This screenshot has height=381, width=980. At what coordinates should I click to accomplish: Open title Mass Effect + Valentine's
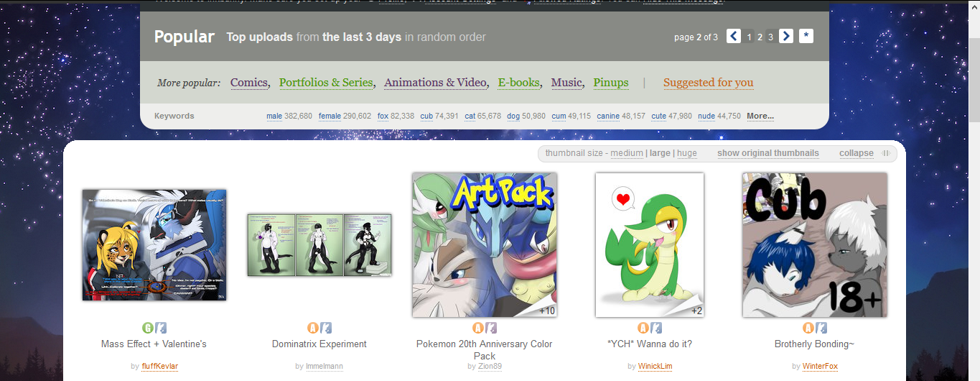click(154, 344)
